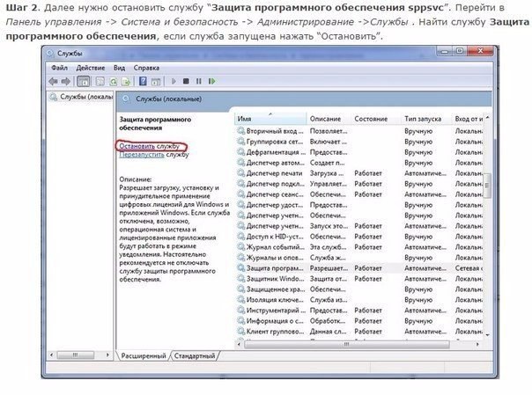This screenshot has height=395, width=532.
Task: Sort services by the Имя column header
Action: click(x=264, y=118)
